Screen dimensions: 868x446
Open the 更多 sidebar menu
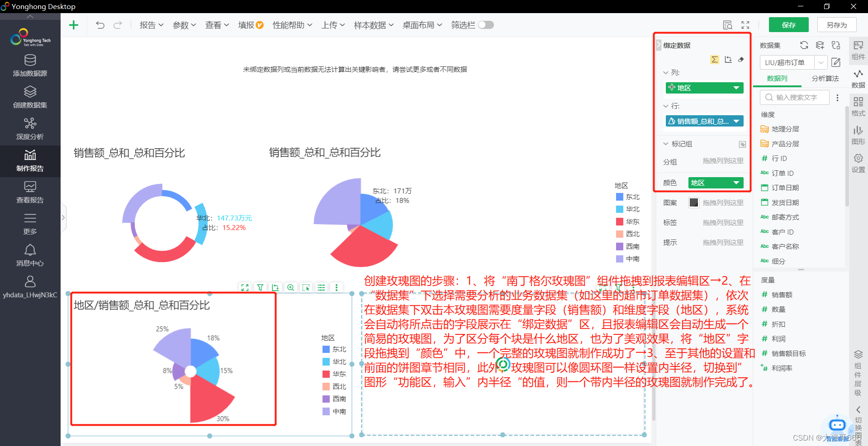[30, 224]
